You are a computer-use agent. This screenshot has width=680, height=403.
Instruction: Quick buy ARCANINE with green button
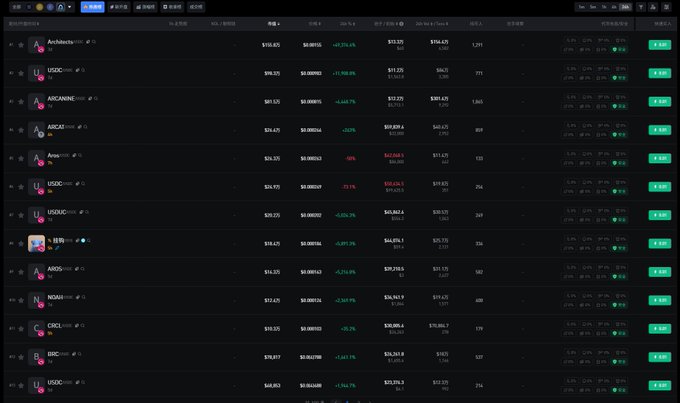pyautogui.click(x=660, y=102)
